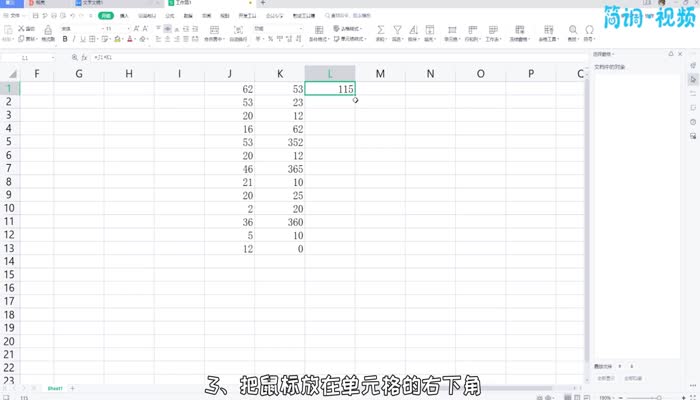
Task: Click the Filter funnel icon
Action: tap(396, 30)
